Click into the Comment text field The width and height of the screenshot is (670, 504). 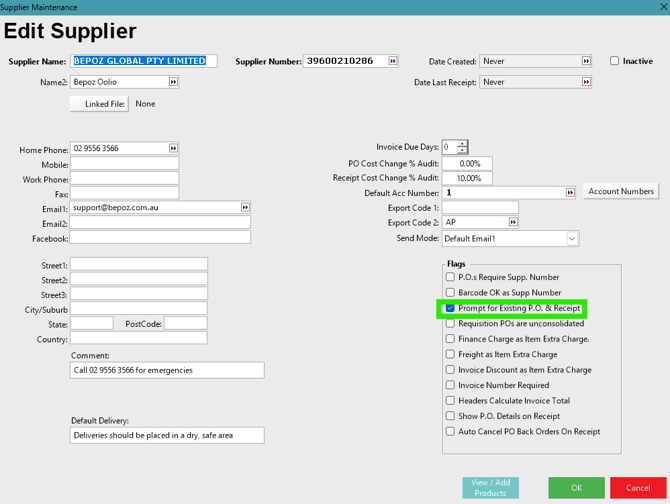pyautogui.click(x=167, y=370)
